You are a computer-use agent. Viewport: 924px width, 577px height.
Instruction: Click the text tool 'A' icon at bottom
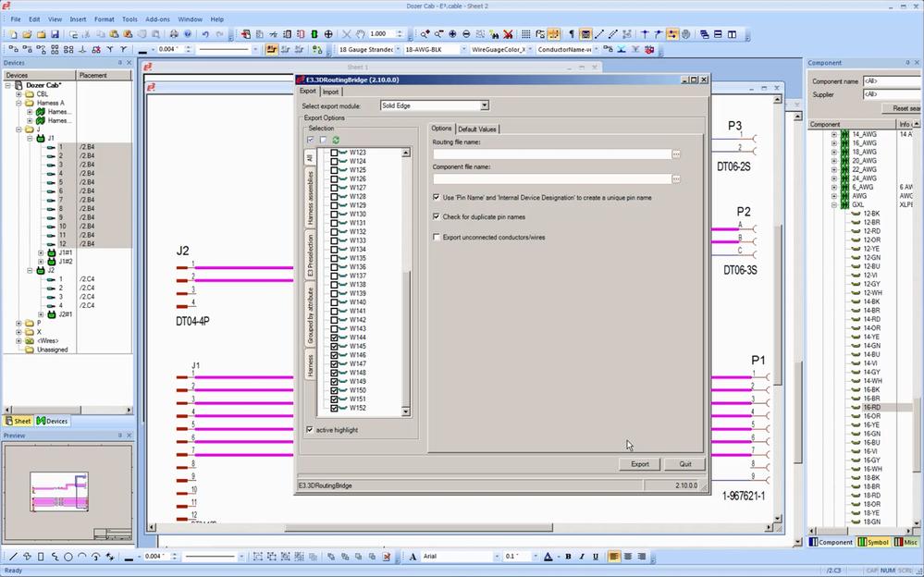coord(413,557)
